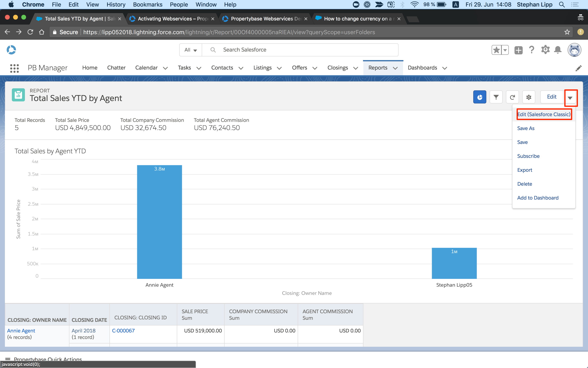Bookmark this page with the star
The width and height of the screenshot is (588, 368).
point(567,32)
